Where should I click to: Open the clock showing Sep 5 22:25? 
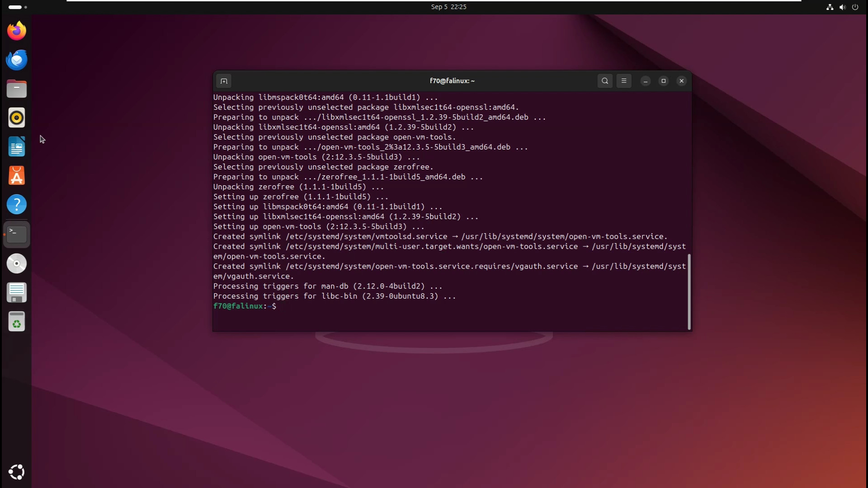(x=448, y=7)
